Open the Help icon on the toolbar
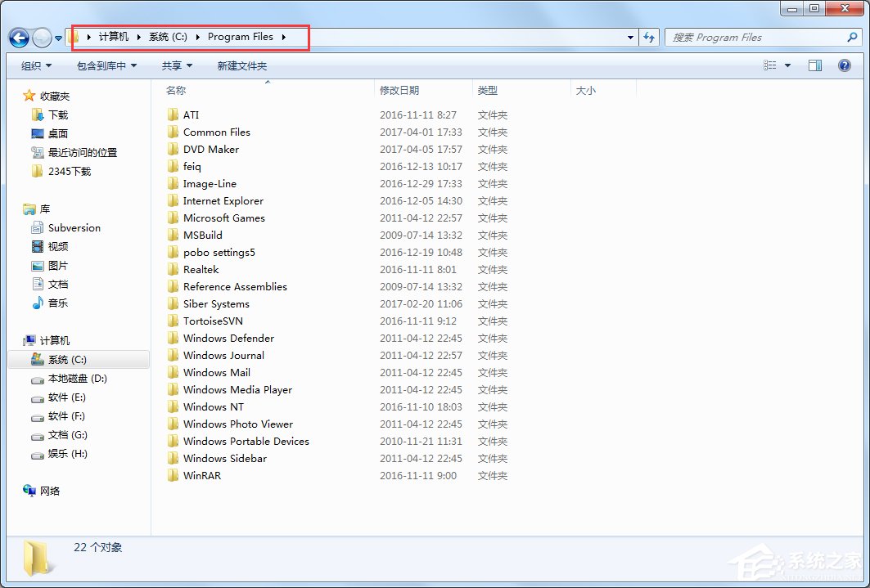Image resolution: width=870 pixels, height=588 pixels. [844, 65]
